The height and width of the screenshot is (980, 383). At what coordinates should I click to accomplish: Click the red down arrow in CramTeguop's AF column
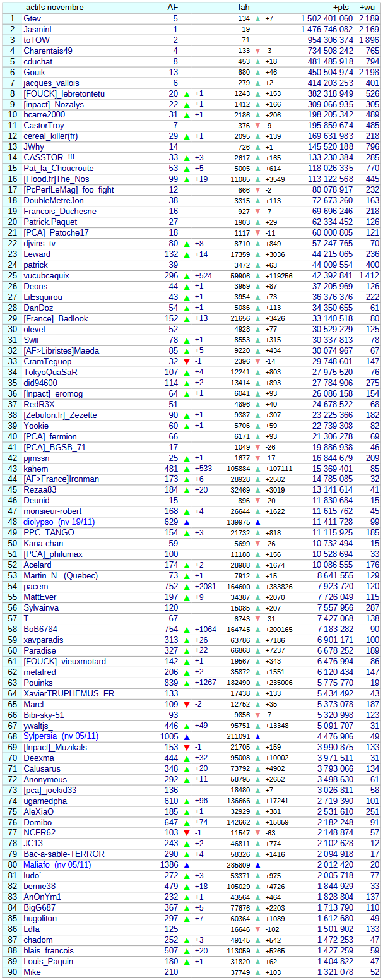tap(186, 362)
